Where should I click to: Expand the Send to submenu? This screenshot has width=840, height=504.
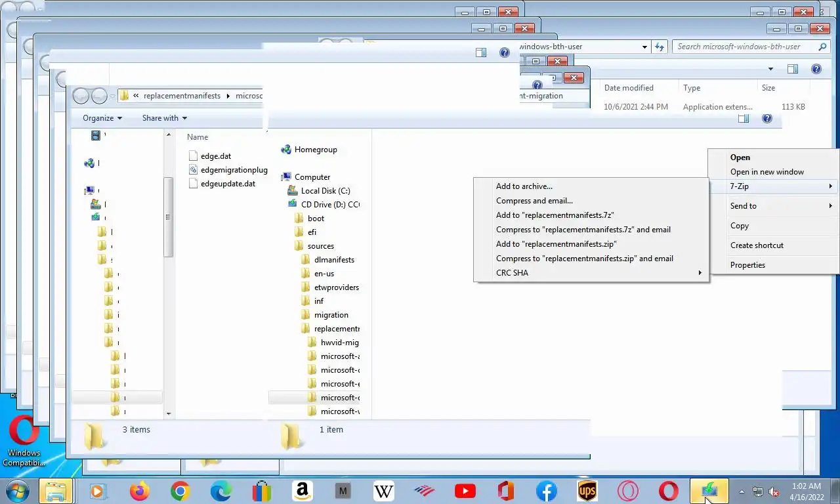[773, 206]
